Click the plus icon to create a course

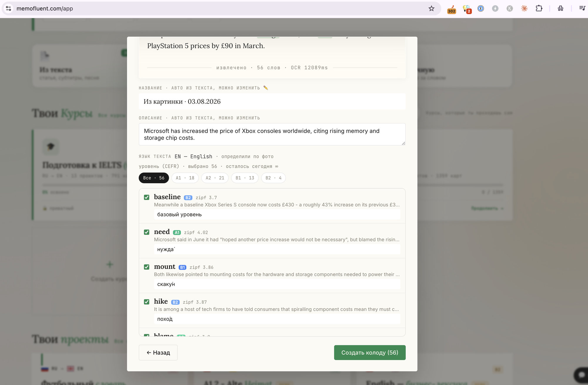coord(110,264)
